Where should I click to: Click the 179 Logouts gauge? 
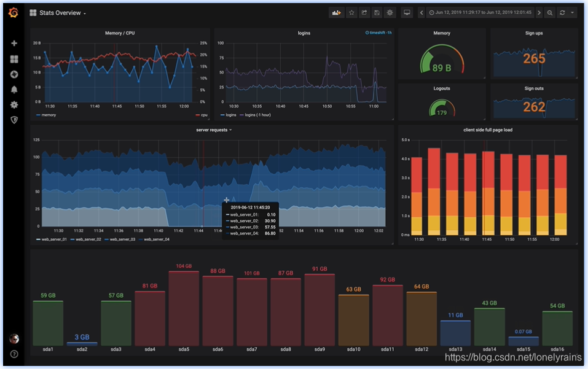[x=442, y=108]
